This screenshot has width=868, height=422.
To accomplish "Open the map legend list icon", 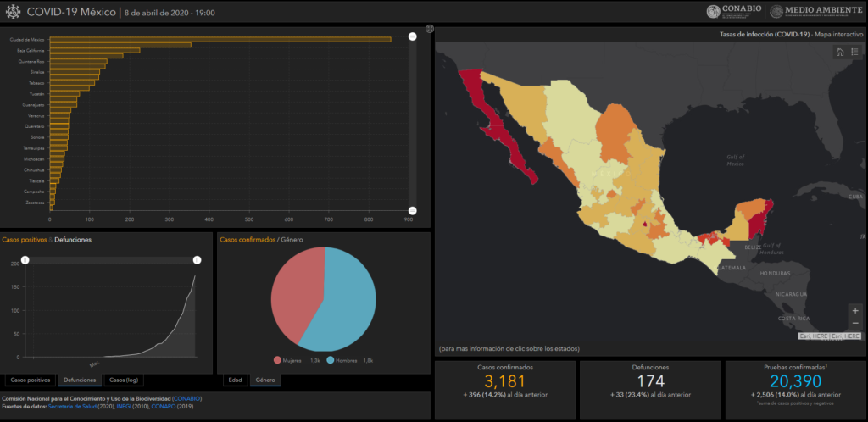I will 854,53.
